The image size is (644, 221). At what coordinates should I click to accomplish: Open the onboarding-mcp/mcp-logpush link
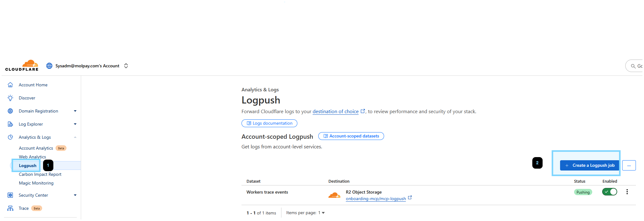point(376,199)
